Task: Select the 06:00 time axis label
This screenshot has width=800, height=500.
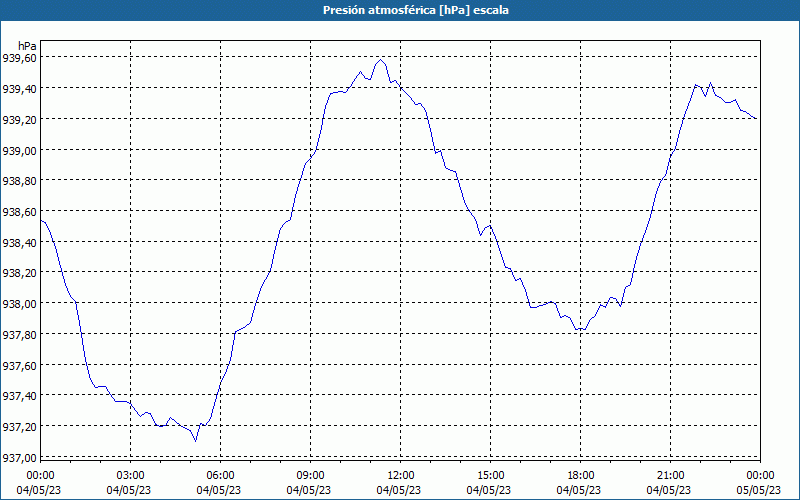Action: pyautogui.click(x=220, y=476)
